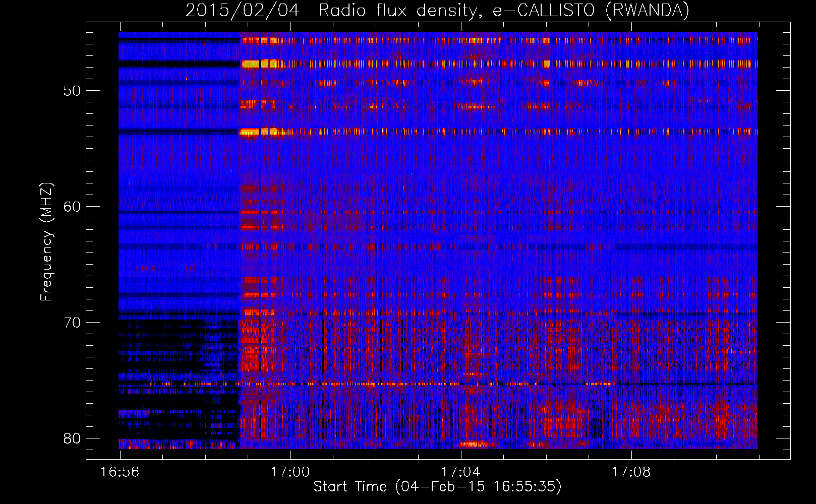Click the 60 frequency tick label
This screenshot has height=504, width=816.
pyautogui.click(x=73, y=207)
